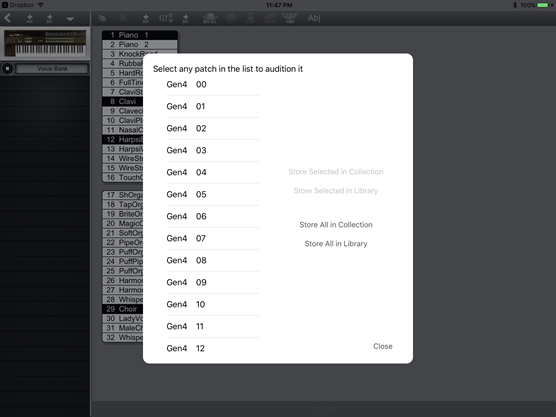The image size is (556, 417).
Task: Close the patch audition dialog
Action: pos(383,346)
